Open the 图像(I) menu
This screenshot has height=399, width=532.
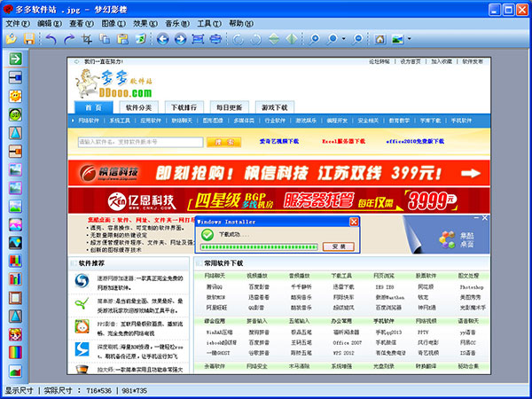(113, 24)
